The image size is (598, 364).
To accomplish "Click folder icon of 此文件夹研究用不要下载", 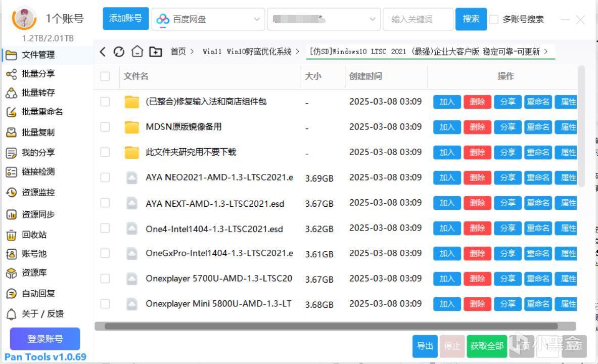I will pos(131,152).
